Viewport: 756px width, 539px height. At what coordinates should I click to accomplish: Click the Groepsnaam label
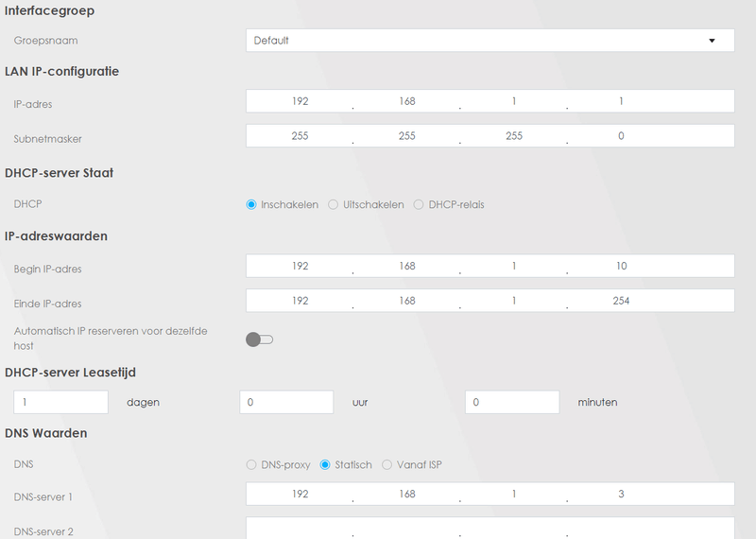point(45,41)
